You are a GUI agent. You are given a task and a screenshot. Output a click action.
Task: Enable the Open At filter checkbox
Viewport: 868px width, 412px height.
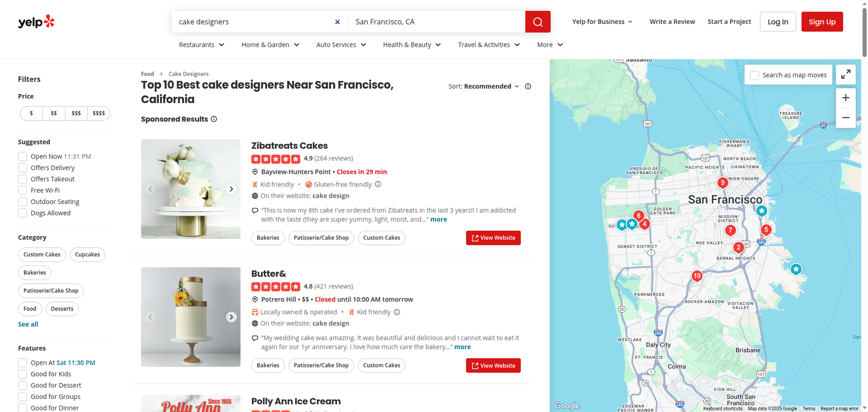tap(23, 363)
